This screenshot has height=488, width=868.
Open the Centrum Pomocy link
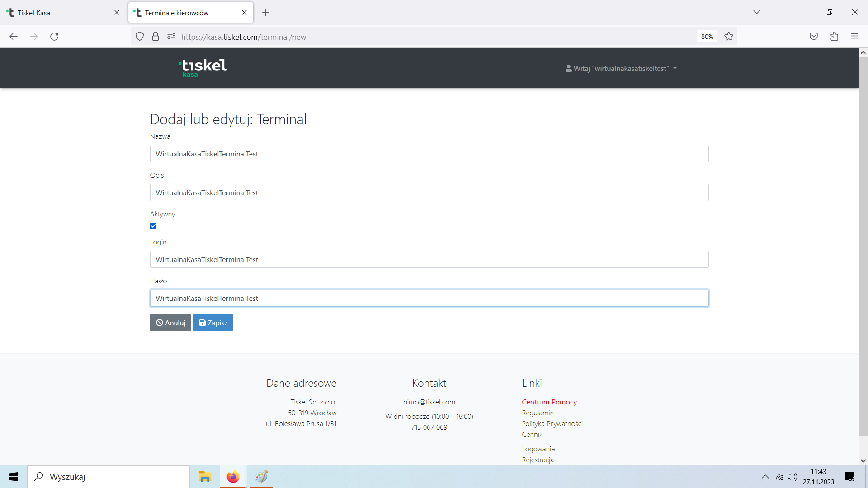click(x=549, y=402)
